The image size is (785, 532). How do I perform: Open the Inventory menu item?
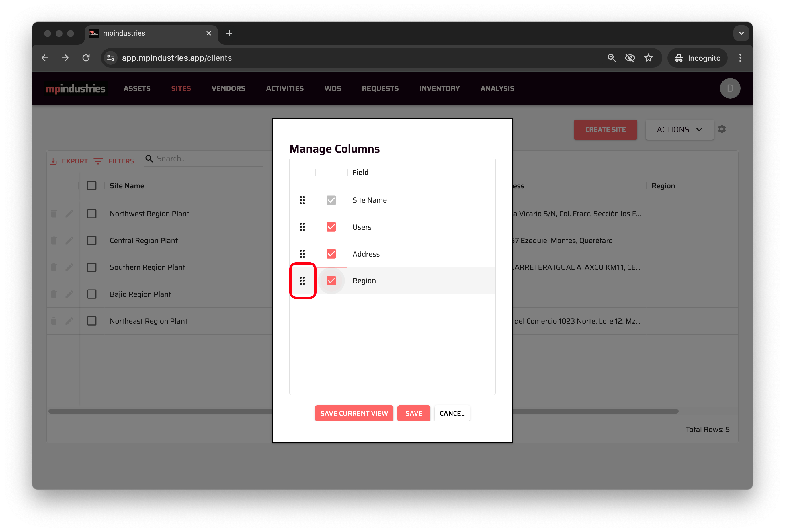point(439,89)
